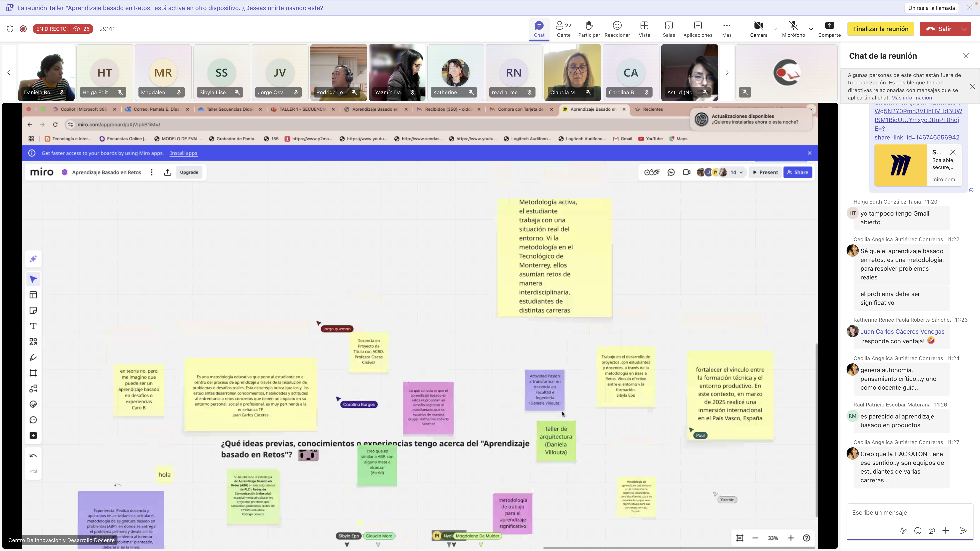
Task: Open the Más options menu
Action: click(727, 29)
